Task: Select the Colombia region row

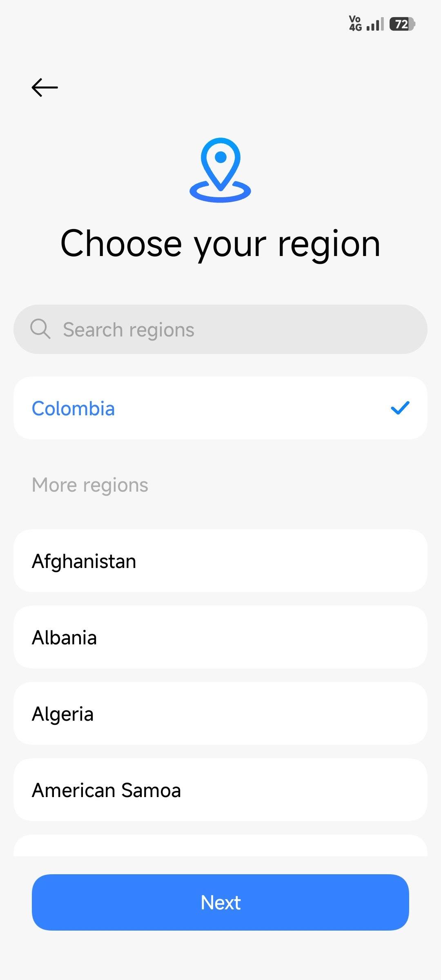Action: point(220,408)
